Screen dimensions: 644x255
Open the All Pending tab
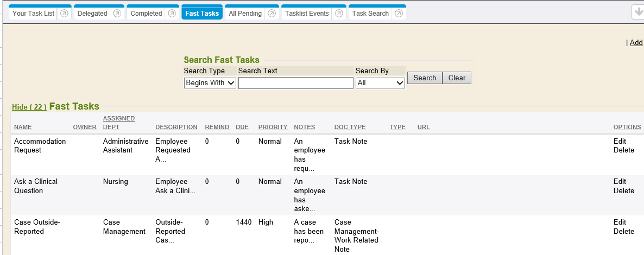pyautogui.click(x=245, y=14)
